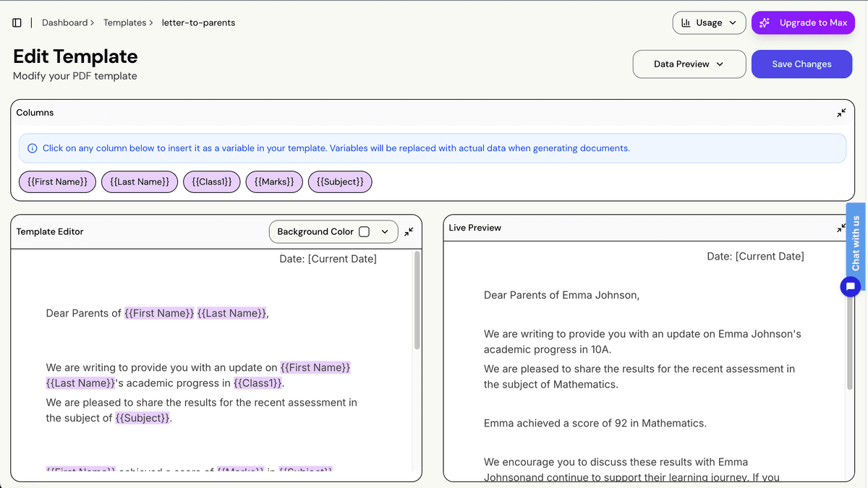Insert the {{Subject}} variable
Screen dimensions: 868x488
tap(340, 181)
